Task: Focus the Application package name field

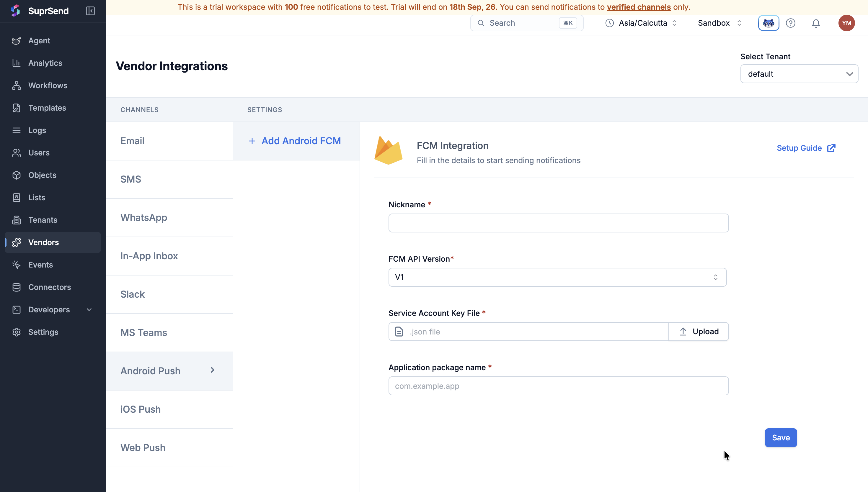Action: 558,386
